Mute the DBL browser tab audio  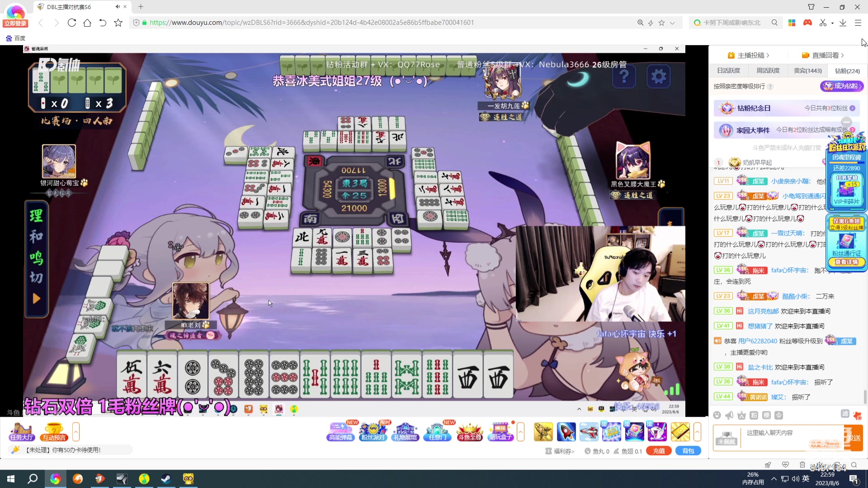(118, 7)
